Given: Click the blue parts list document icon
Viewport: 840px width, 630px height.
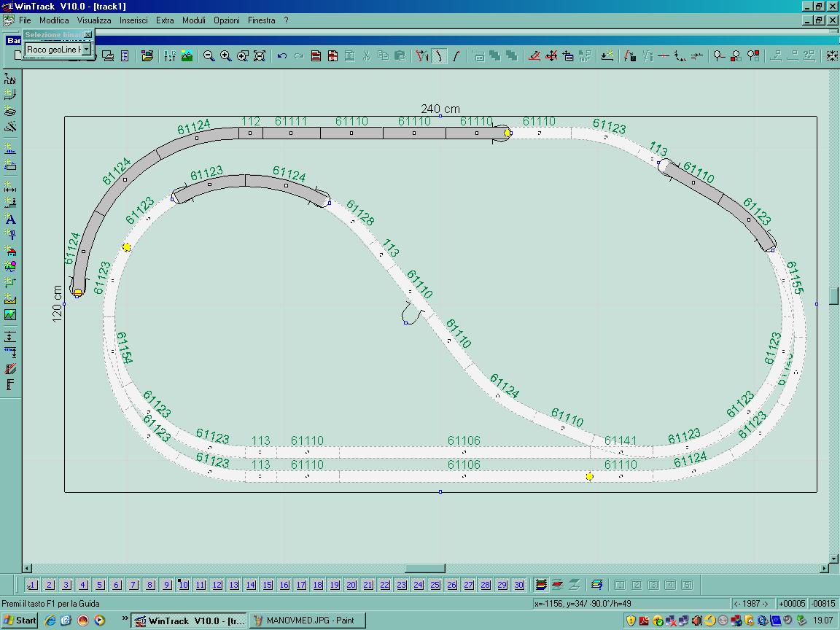Looking at the screenshot, I should point(124,55).
